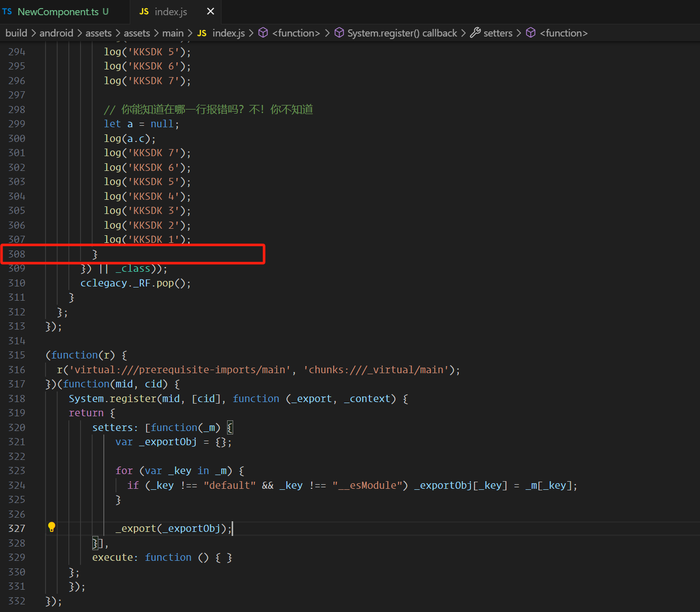
Task: Click '}) || _class));' on line 309
Action: point(124,269)
